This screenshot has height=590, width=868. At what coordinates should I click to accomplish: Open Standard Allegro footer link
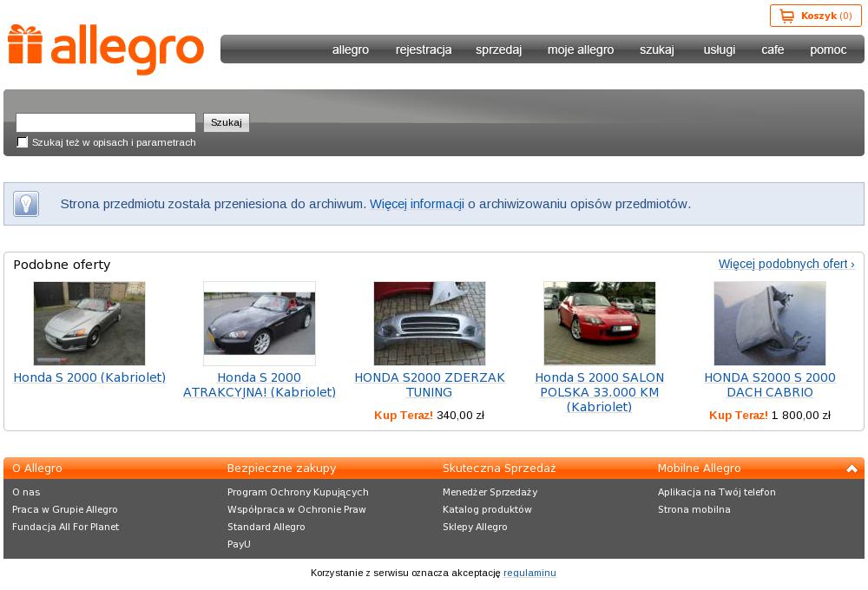[x=266, y=527]
